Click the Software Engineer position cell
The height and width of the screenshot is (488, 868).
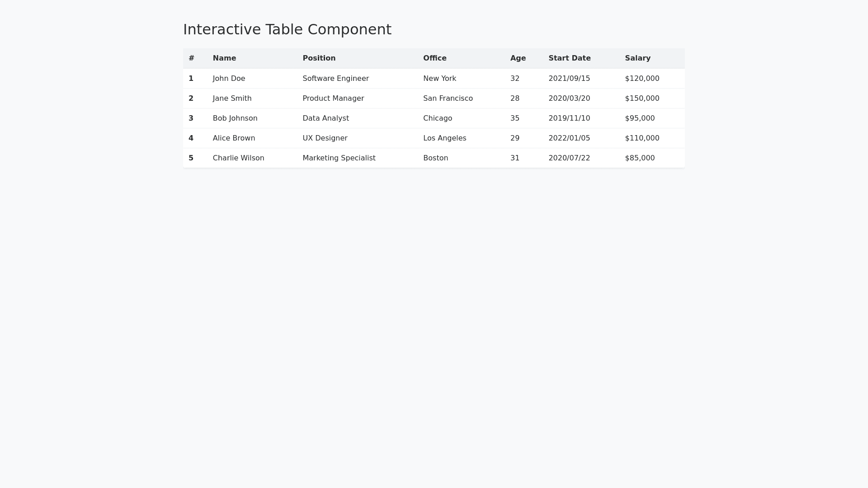click(x=335, y=79)
